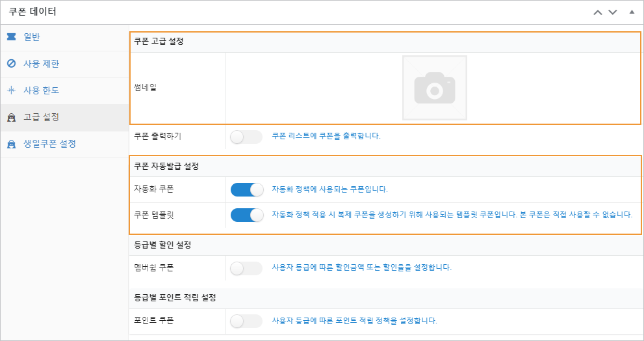Click the 쿠폰 데이터 panel title
Viewport: 644px width, 341px height.
tap(32, 12)
